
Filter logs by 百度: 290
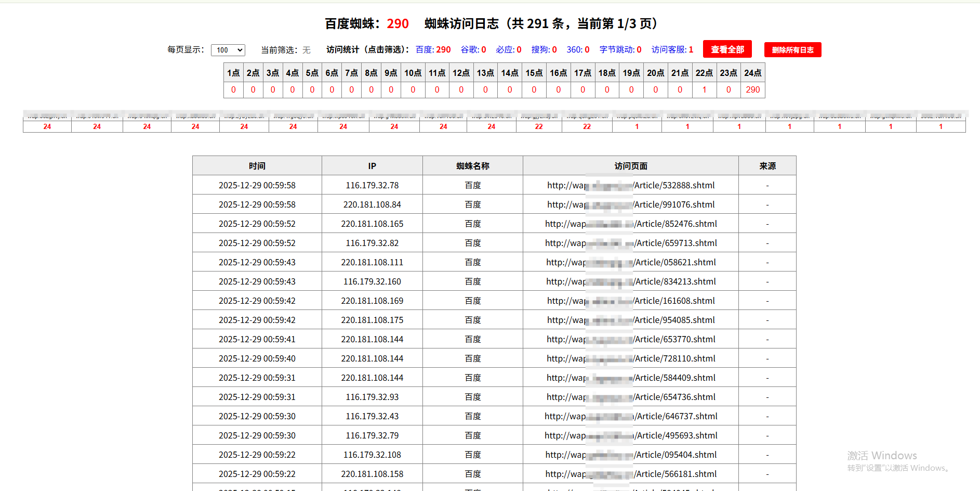(x=433, y=50)
